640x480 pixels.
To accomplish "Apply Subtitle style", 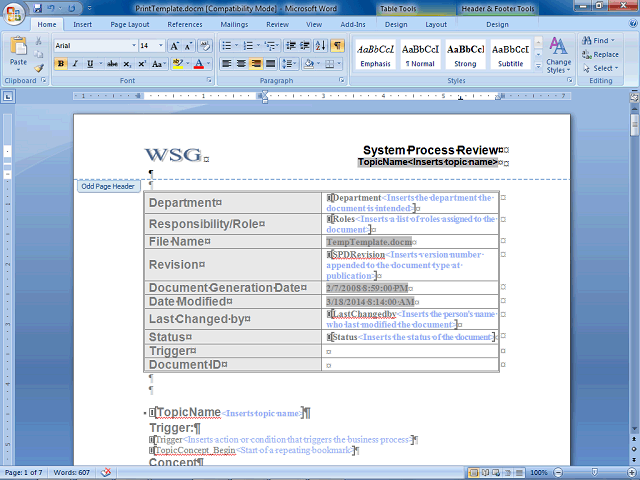I will (x=510, y=54).
